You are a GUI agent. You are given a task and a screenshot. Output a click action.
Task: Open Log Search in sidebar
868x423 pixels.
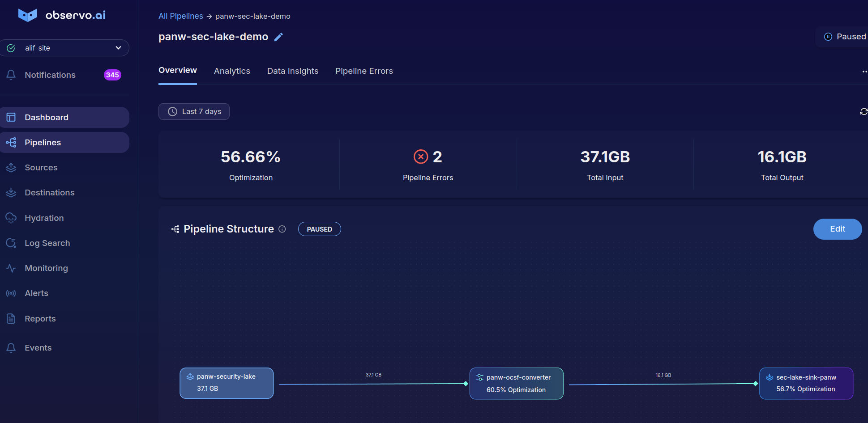pyautogui.click(x=47, y=243)
